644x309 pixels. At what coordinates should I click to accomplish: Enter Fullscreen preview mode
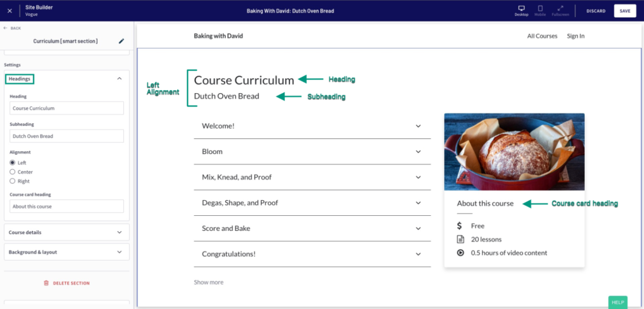[560, 10]
